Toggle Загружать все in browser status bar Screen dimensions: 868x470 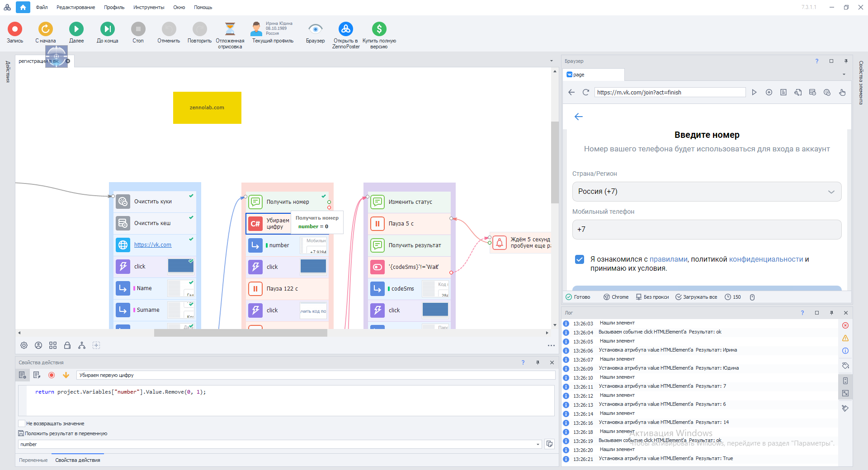point(696,297)
